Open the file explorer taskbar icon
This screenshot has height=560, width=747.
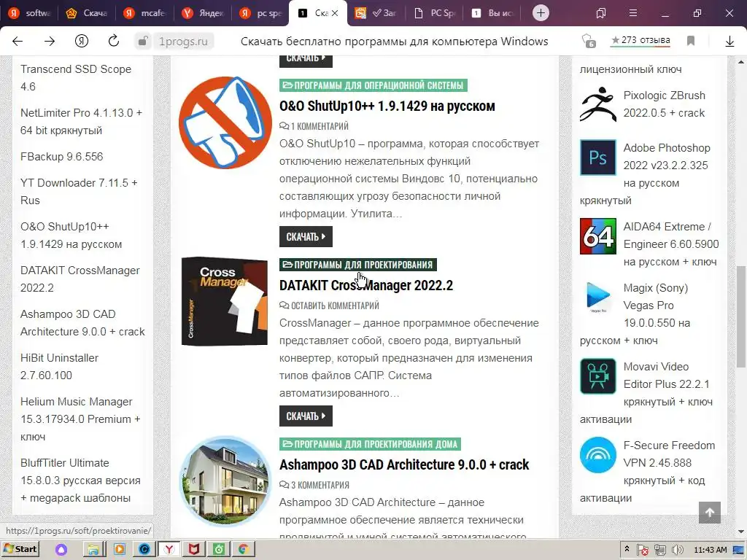[94, 549]
